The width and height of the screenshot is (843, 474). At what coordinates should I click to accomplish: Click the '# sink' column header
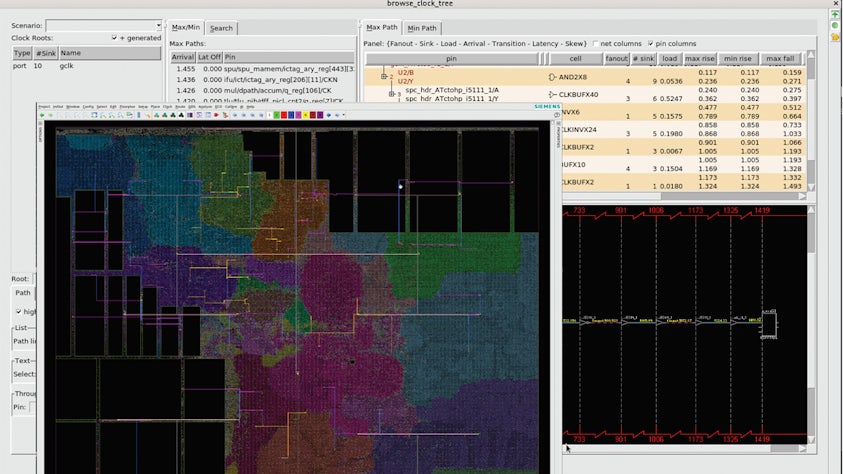[x=643, y=59]
